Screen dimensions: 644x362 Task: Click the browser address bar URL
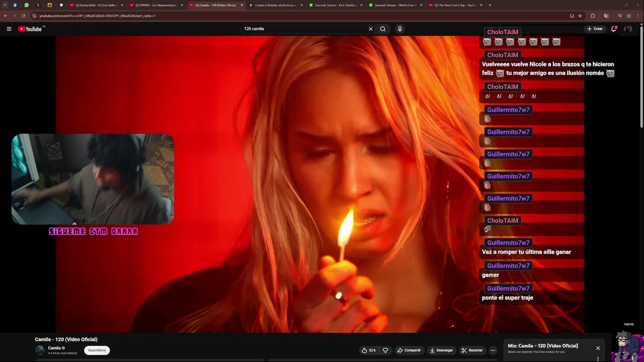(x=98, y=16)
